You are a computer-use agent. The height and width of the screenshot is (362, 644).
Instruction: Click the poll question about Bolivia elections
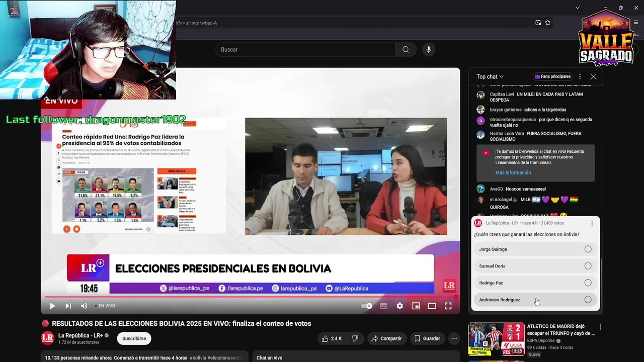[526, 234]
